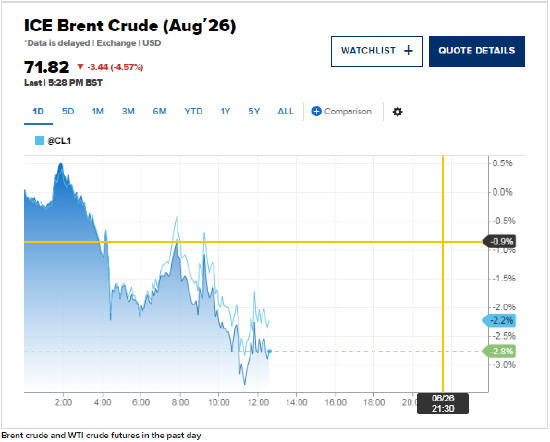Select the 3M range tab

(x=128, y=112)
